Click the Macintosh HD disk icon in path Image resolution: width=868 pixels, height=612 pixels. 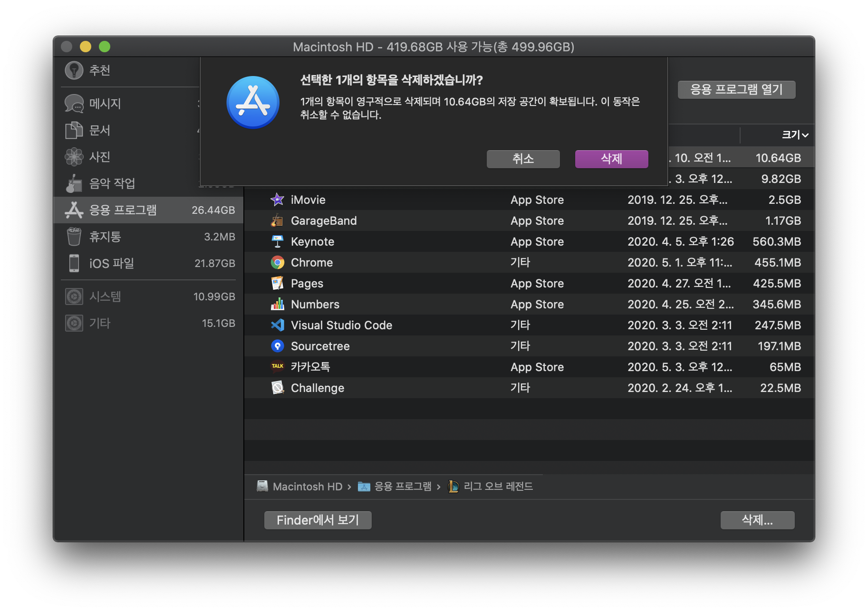(x=262, y=486)
